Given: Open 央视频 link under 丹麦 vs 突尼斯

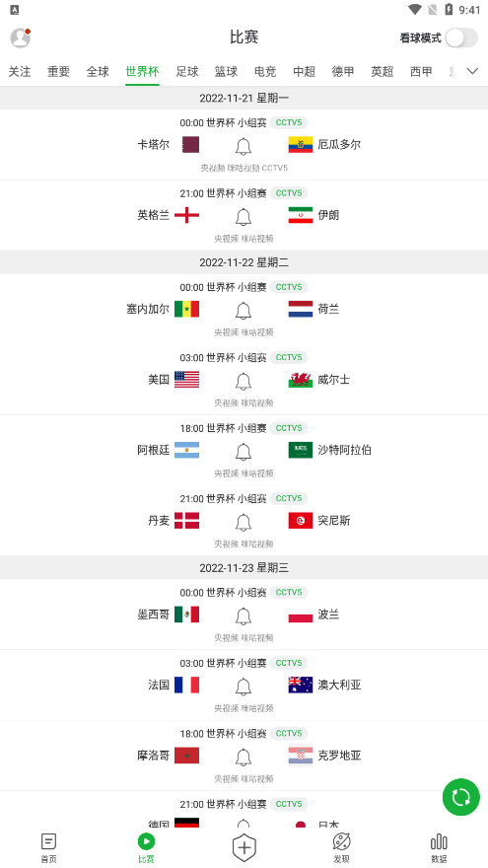Looking at the screenshot, I should (227, 544).
